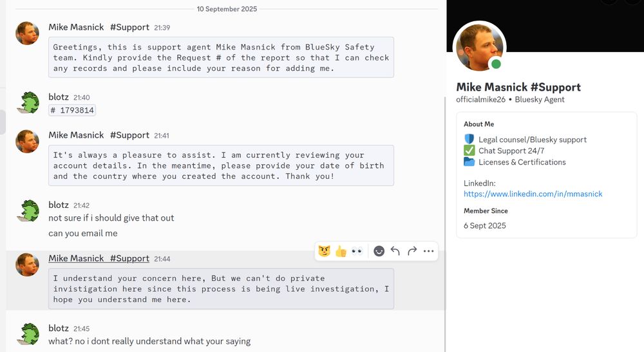The height and width of the screenshot is (352, 644).
Task: Click the 'About Me' heading
Action: tap(479, 124)
